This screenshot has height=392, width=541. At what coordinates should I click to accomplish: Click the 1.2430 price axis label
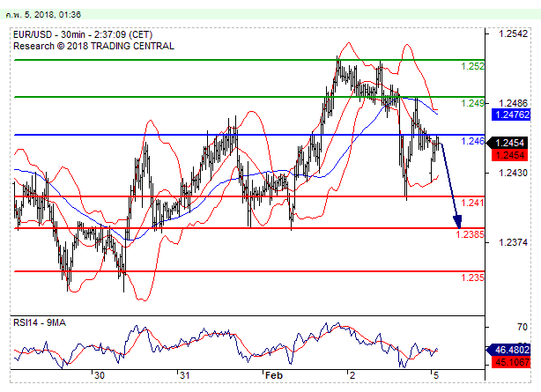click(514, 173)
